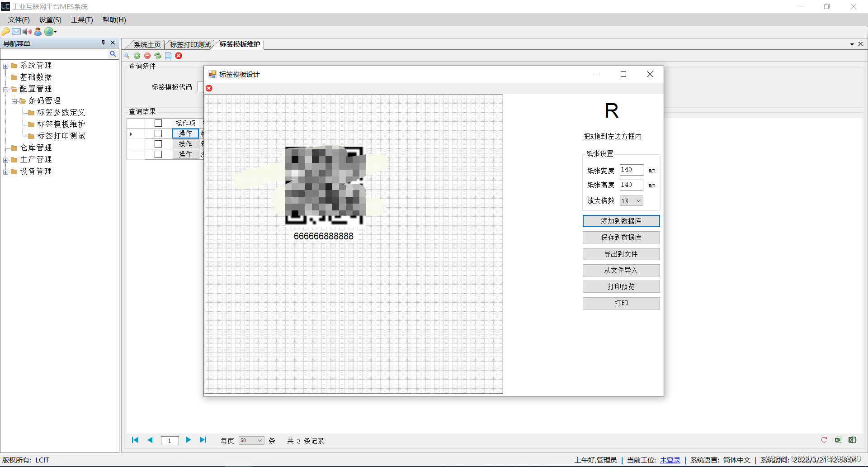The width and height of the screenshot is (868, 467).
Task: Pin the 导航菜单 navigation panel
Action: [103, 43]
